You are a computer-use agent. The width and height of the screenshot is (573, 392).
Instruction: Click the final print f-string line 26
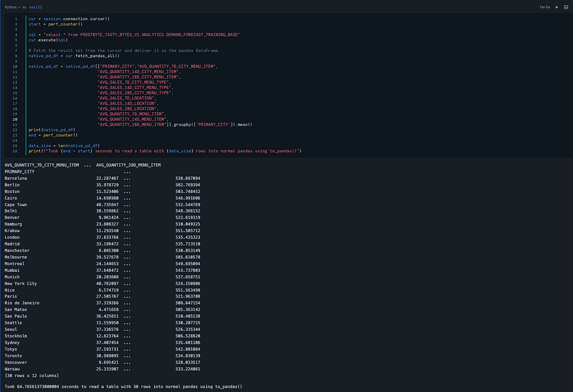pos(165,151)
